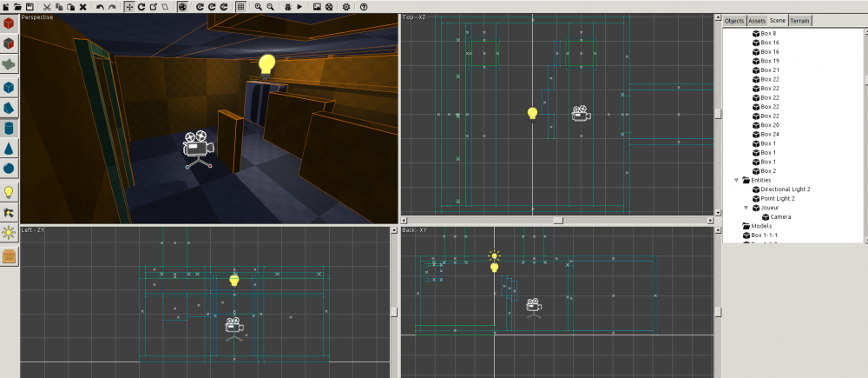Collapse the Entities folder
868x378 pixels.
[737, 180]
